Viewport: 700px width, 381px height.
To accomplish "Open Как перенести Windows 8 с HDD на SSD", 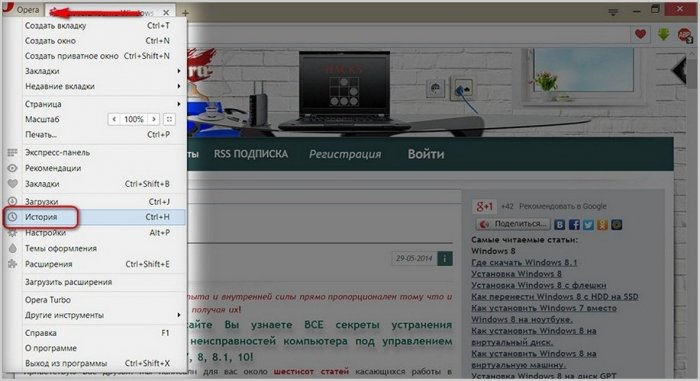I will (555, 297).
